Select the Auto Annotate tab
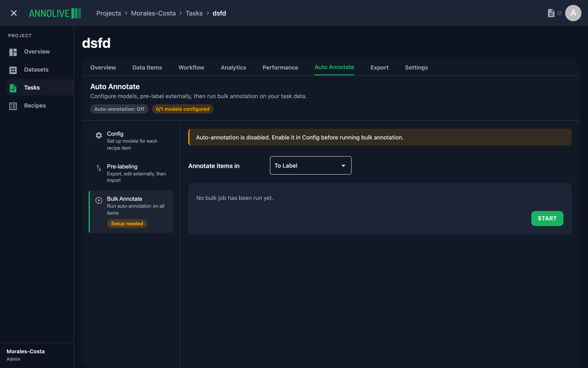Image resolution: width=588 pixels, height=368 pixels. [x=334, y=67]
